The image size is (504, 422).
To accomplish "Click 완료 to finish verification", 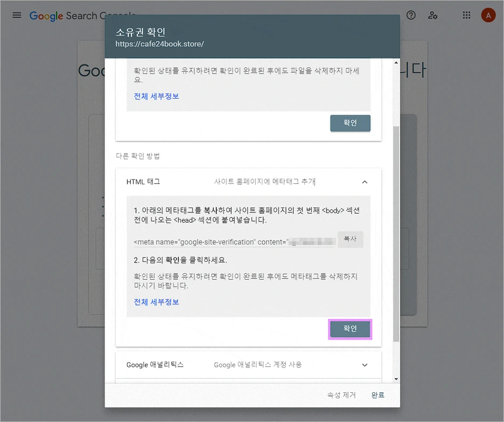I will pyautogui.click(x=377, y=395).
